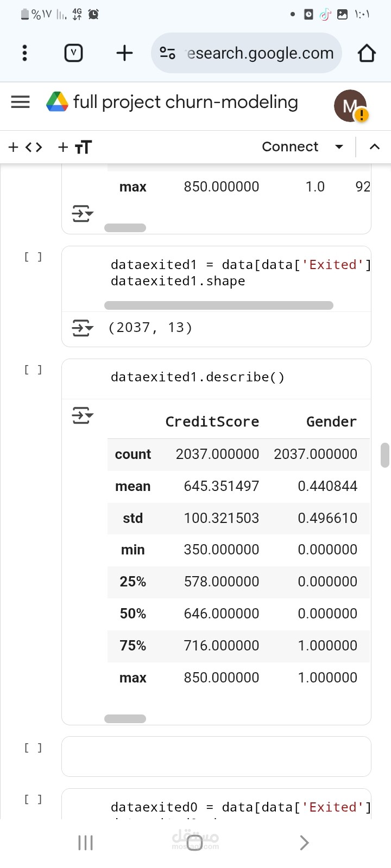This screenshot has width=391, height=868.
Task: Add a new text cell
Action: (75, 147)
